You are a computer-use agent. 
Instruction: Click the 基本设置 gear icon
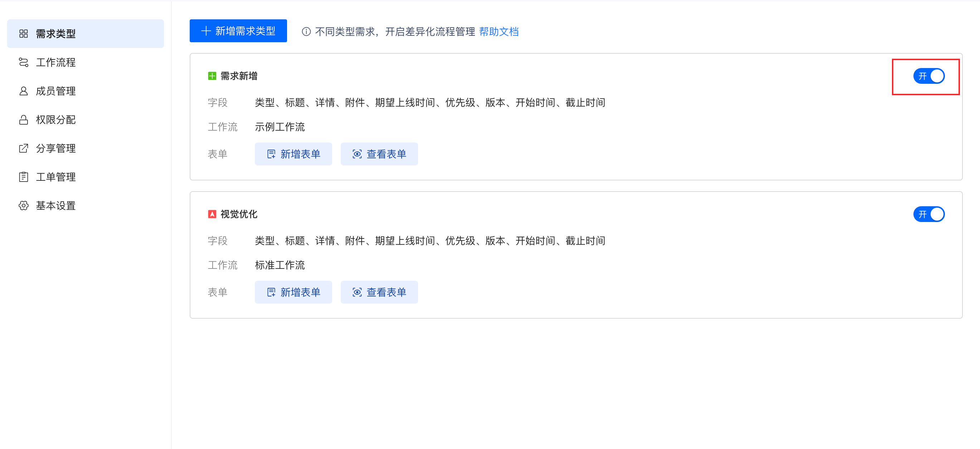click(x=24, y=206)
